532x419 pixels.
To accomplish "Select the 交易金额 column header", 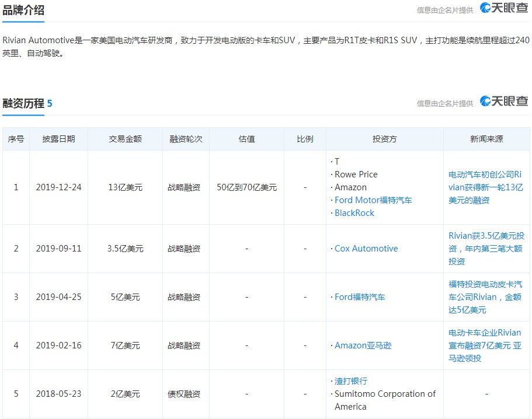I will [125, 139].
